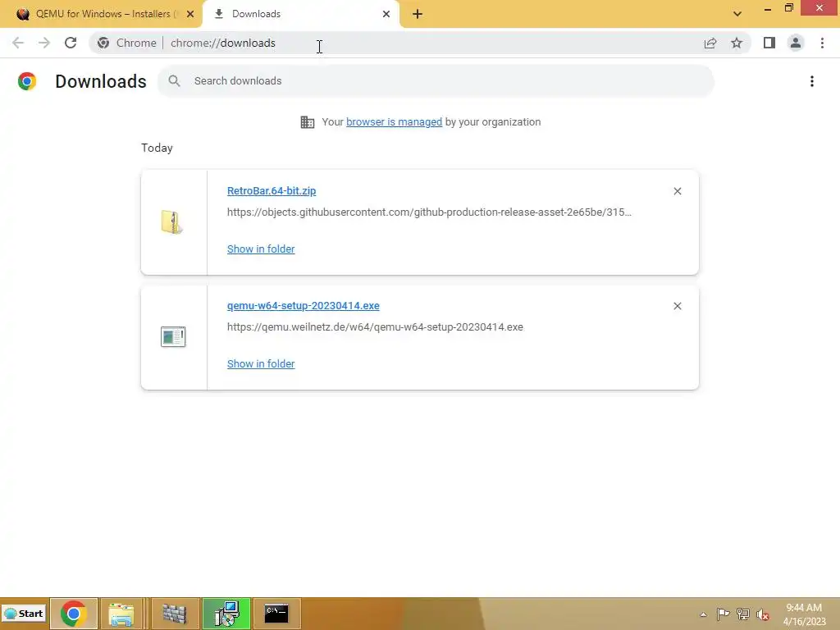Click the githubusercontent source URL of RetroBar
The image size is (840, 630).
coord(429,212)
